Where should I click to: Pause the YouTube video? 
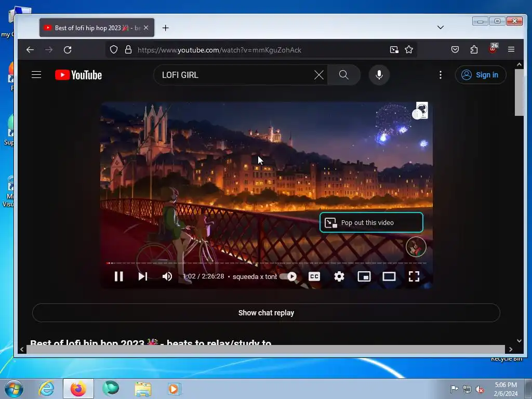click(119, 276)
